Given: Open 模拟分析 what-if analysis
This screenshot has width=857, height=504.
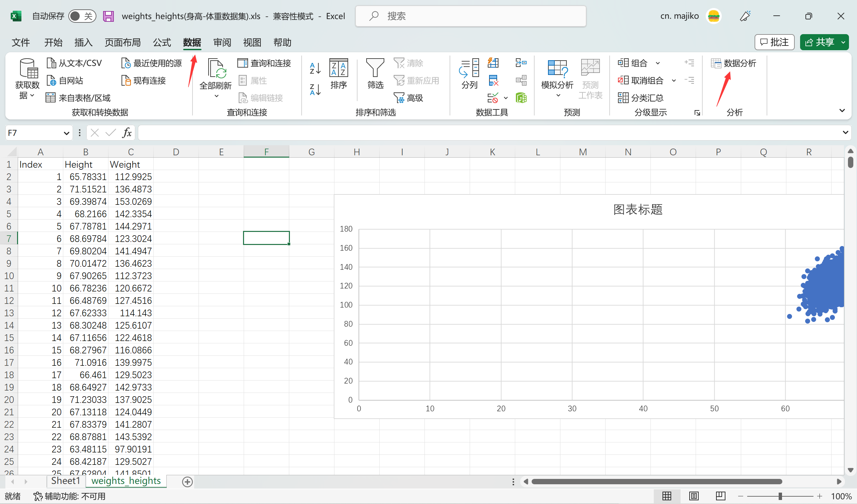Looking at the screenshot, I should pos(557,74).
